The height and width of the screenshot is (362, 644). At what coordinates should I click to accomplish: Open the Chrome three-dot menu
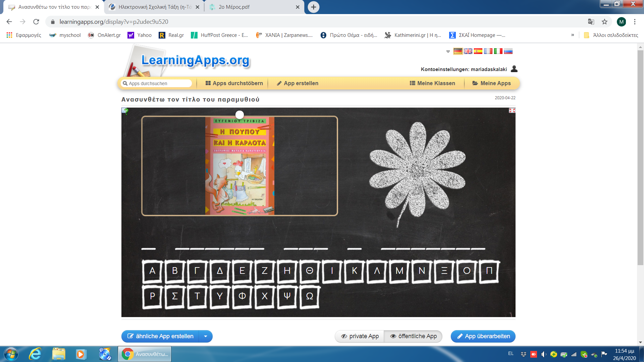(635, 22)
